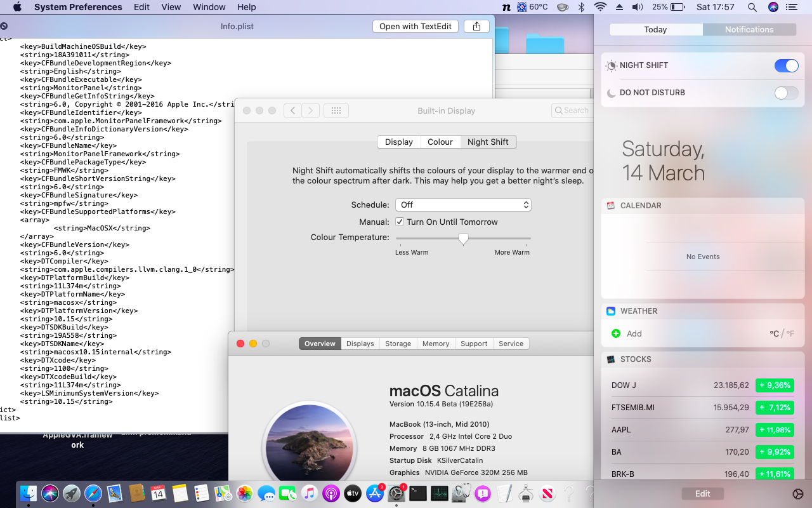This screenshot has width=812, height=508.
Task: Click Edit button in Notification Center
Action: 702,493
